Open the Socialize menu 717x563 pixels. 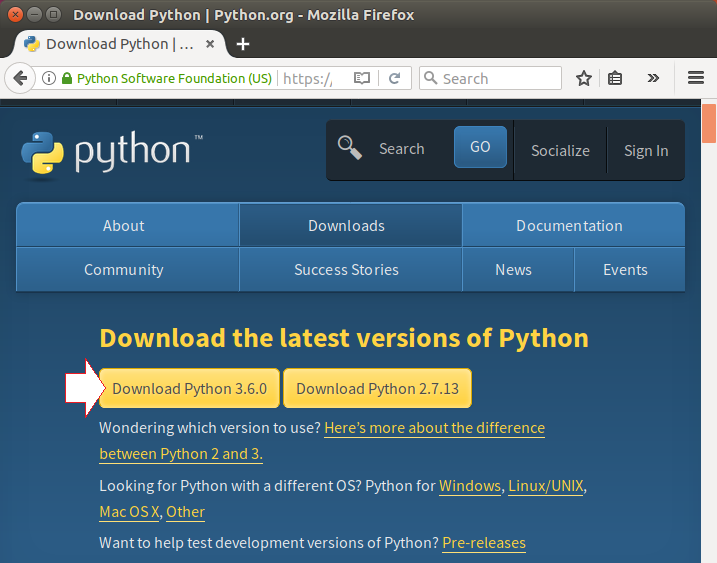tap(560, 150)
